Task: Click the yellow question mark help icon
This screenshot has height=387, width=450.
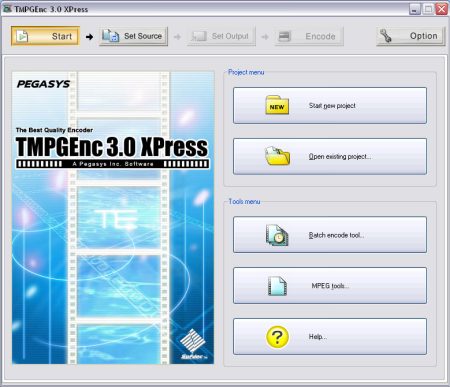Action: tap(277, 337)
